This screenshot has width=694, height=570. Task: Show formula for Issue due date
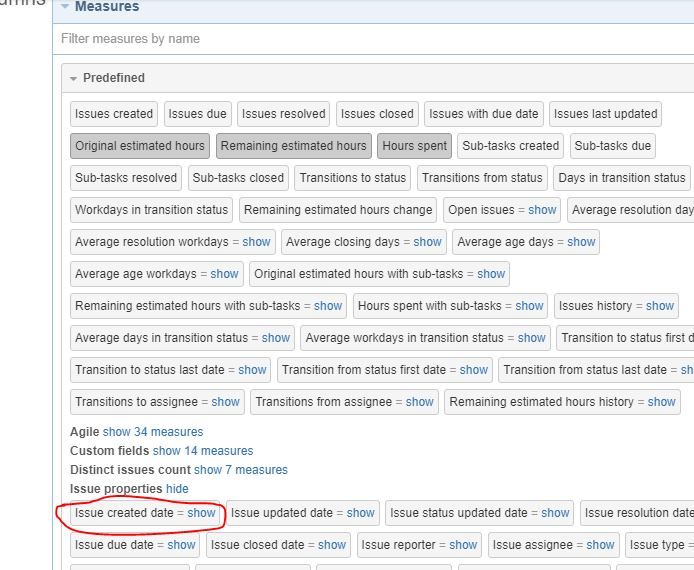point(181,544)
